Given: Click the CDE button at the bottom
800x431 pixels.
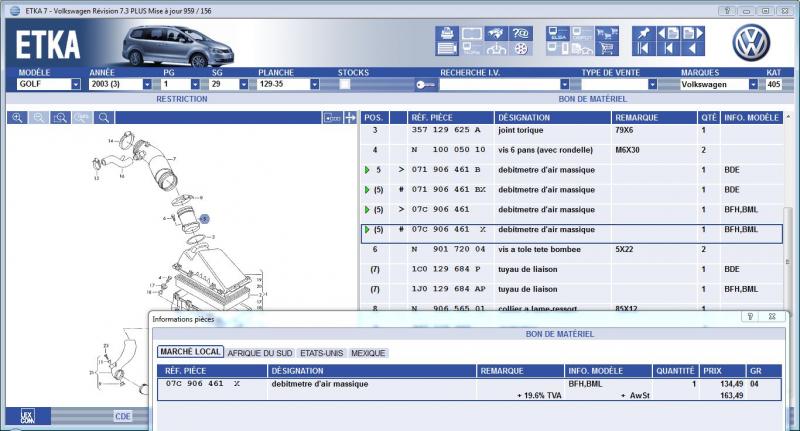Looking at the screenshot, I should pyautogui.click(x=123, y=416).
